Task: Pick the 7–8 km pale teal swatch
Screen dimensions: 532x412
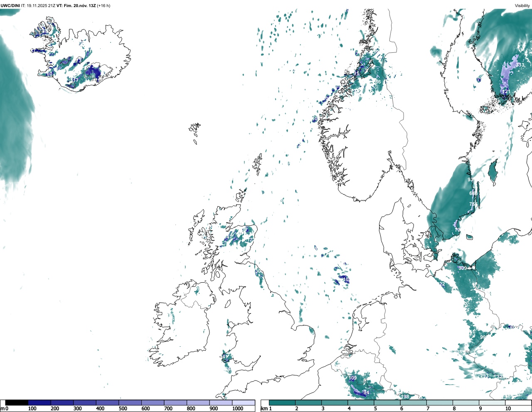Action: click(x=439, y=402)
